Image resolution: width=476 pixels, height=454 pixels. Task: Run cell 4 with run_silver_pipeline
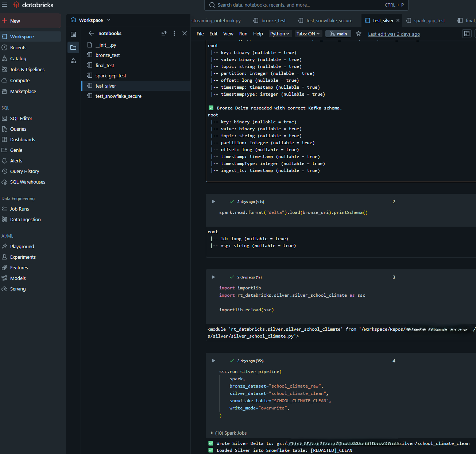[x=213, y=361]
